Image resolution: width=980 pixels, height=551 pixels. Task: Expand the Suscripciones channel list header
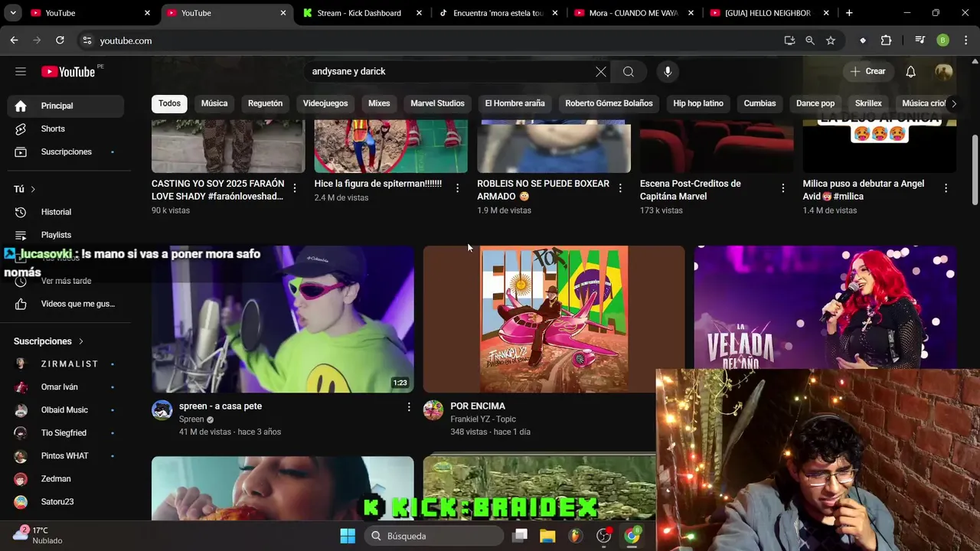point(48,341)
